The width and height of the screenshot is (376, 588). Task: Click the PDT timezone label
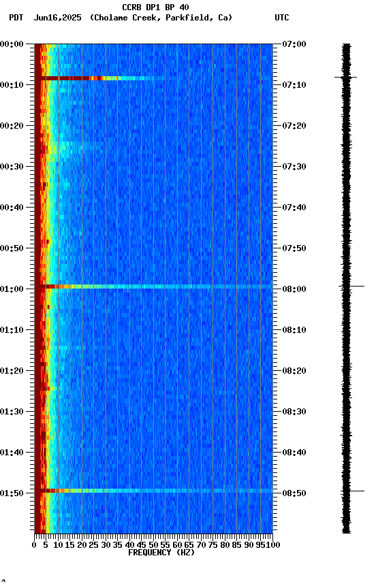pos(16,18)
